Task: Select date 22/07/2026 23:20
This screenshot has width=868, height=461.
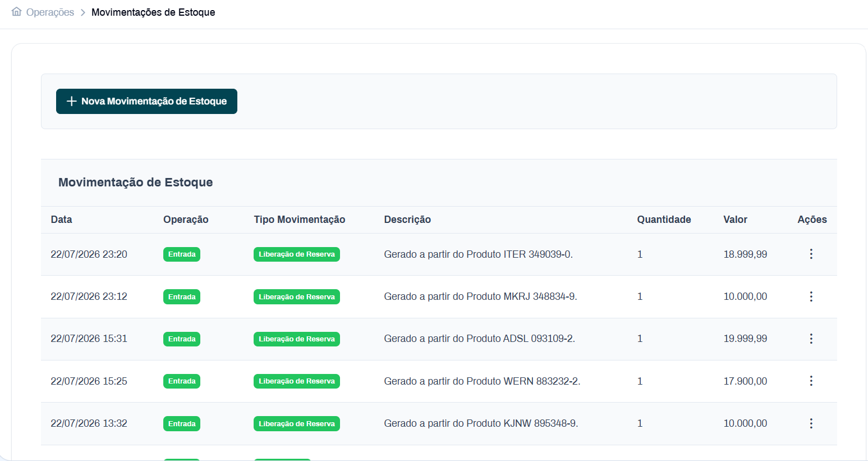Action: (89, 254)
